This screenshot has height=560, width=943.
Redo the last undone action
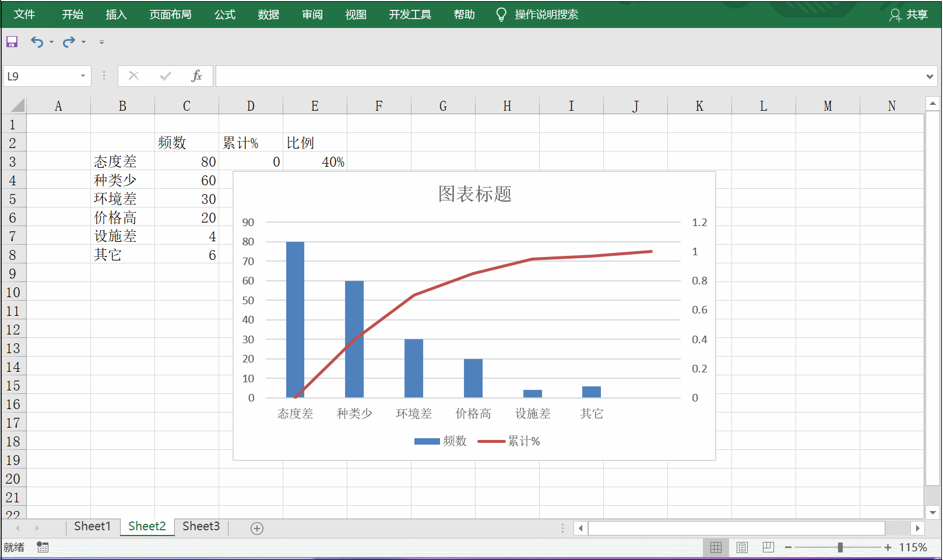[69, 42]
